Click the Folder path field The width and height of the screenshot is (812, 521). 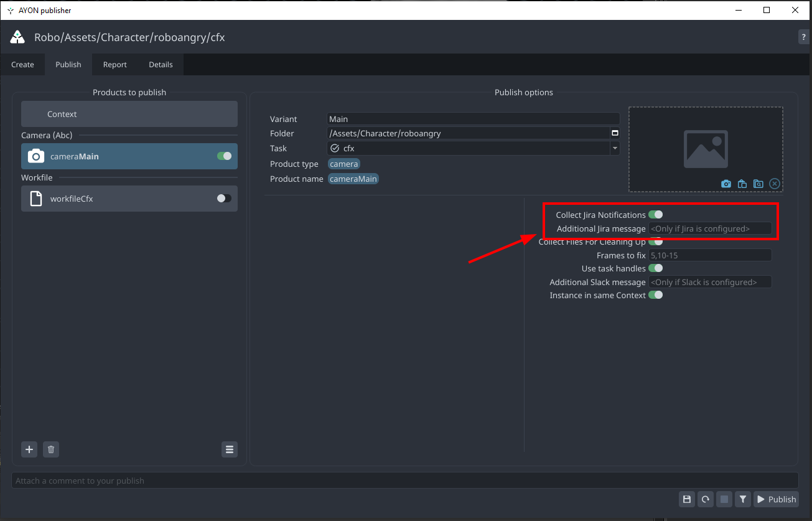pos(469,133)
